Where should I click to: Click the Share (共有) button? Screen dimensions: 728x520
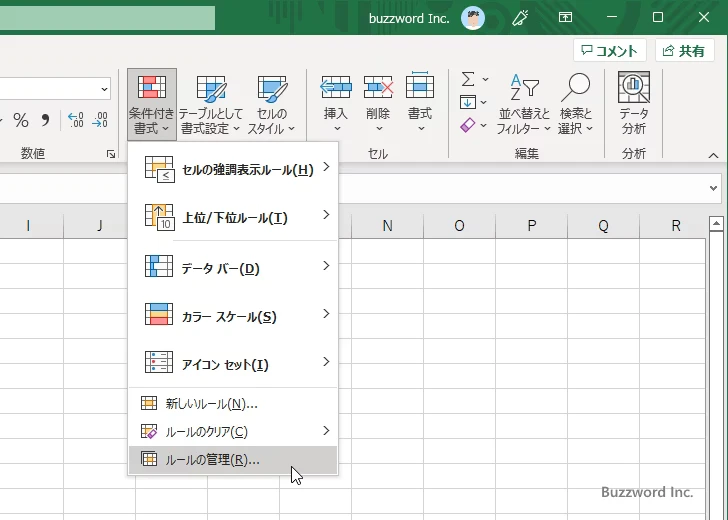684,50
